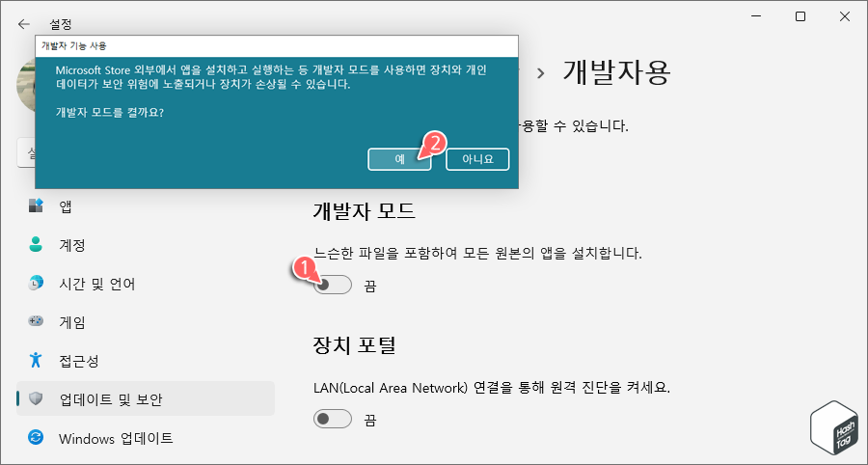The image size is (868, 465).
Task: Minimize the Settings window
Action: tap(756, 16)
